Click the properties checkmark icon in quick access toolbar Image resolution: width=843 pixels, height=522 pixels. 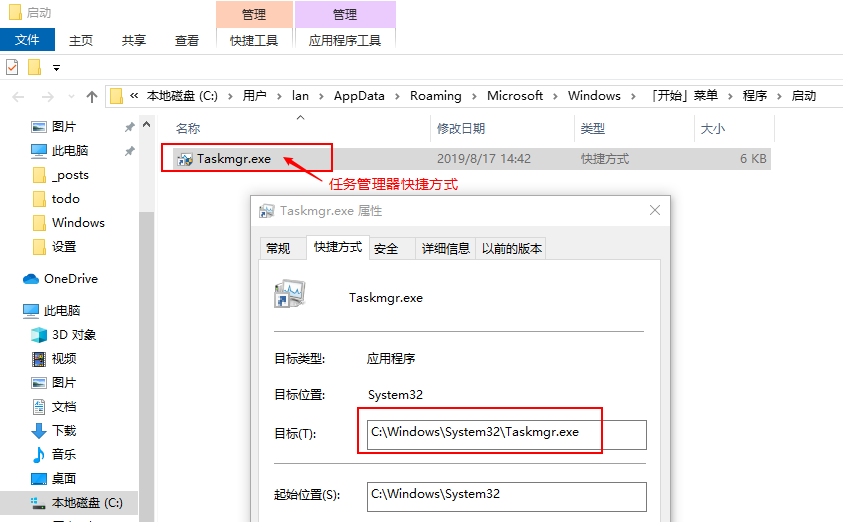pyautogui.click(x=12, y=67)
